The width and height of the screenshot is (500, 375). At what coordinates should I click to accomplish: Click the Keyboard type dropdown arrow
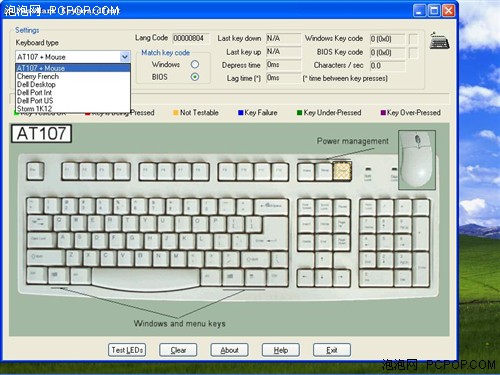click(x=125, y=57)
